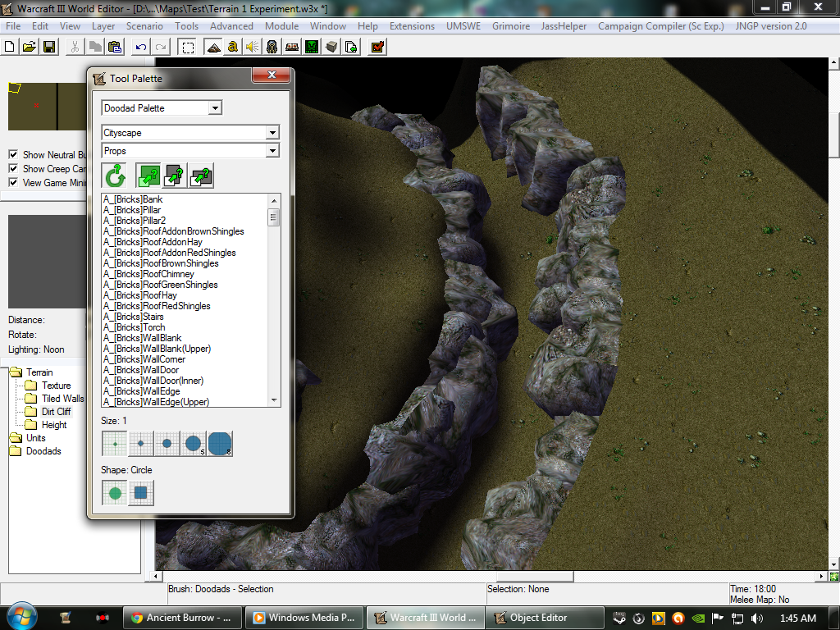Toggle the Show Neutral Buildings checkbox

tap(13, 154)
